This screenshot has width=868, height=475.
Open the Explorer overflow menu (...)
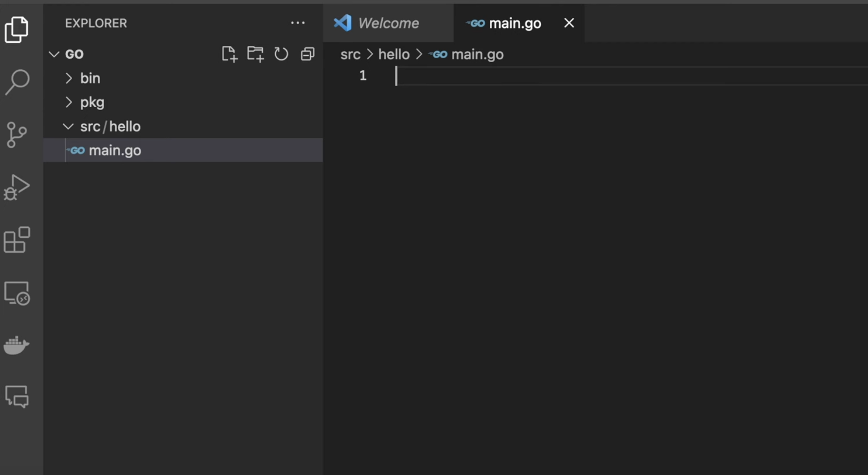point(298,23)
